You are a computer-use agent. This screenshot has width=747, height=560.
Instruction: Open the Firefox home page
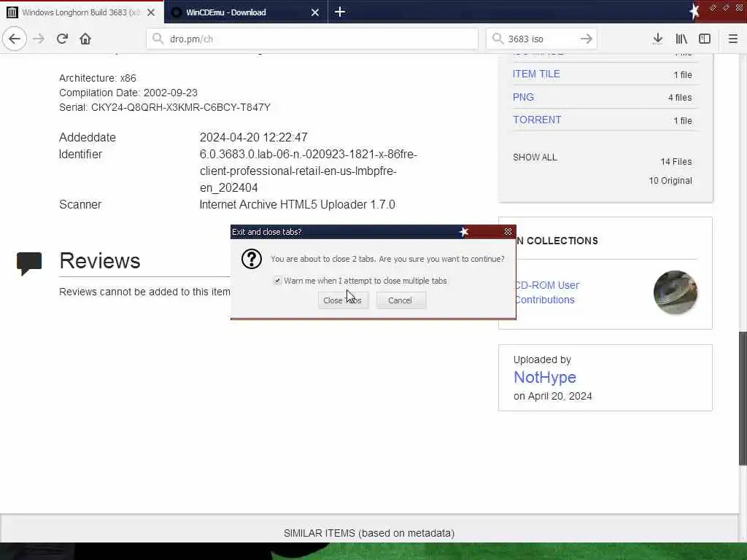tap(85, 39)
